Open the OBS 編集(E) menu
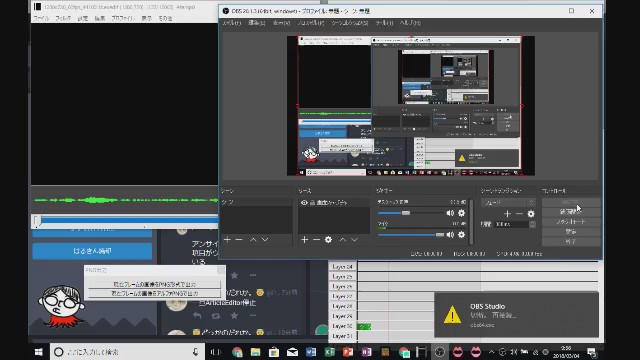This screenshot has height=360, width=640. pyautogui.click(x=257, y=23)
